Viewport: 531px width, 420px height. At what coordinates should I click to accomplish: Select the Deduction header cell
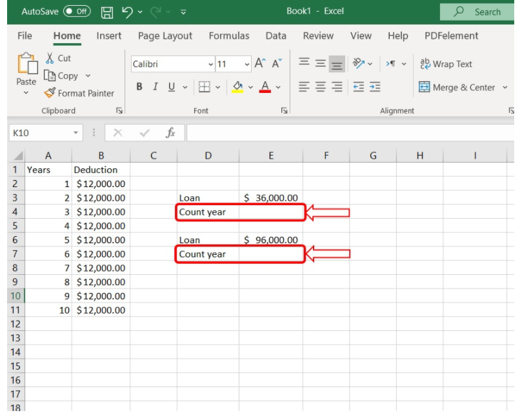[x=101, y=170]
